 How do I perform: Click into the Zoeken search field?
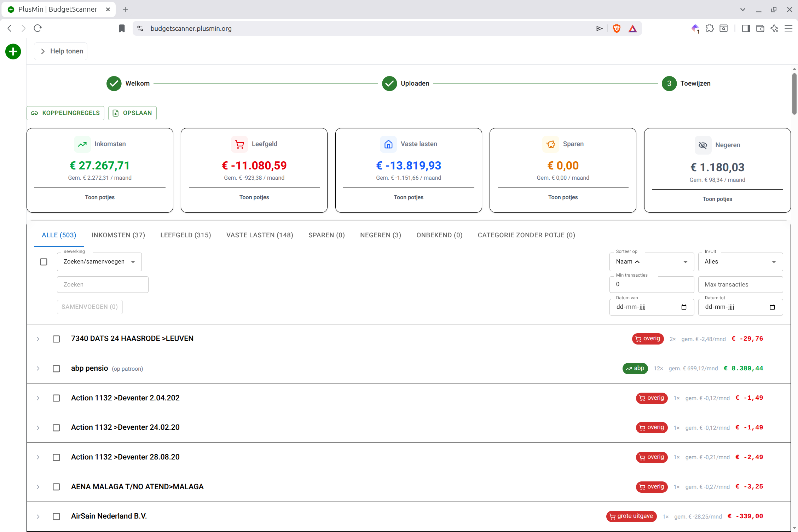point(103,284)
